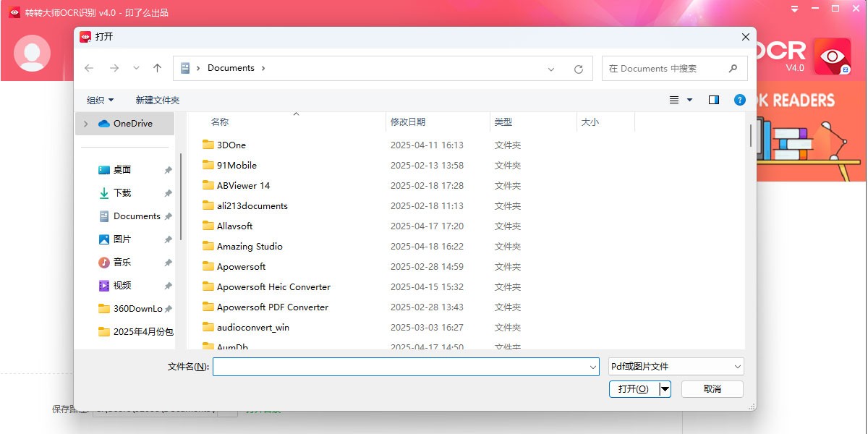868x434 pixels.
Task: Toggle the preview pane icon
Action: [714, 100]
